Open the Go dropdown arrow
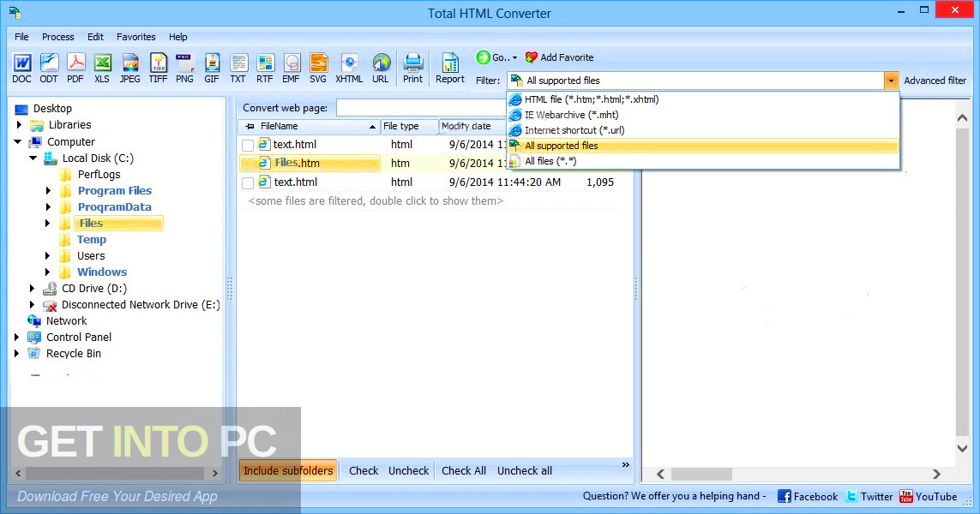This screenshot has height=514, width=980. tap(515, 58)
